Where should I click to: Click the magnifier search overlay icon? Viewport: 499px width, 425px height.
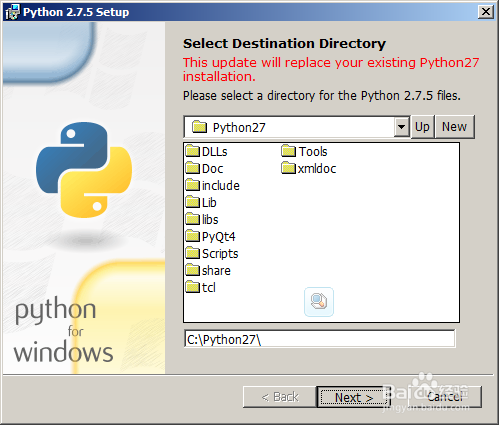319,302
